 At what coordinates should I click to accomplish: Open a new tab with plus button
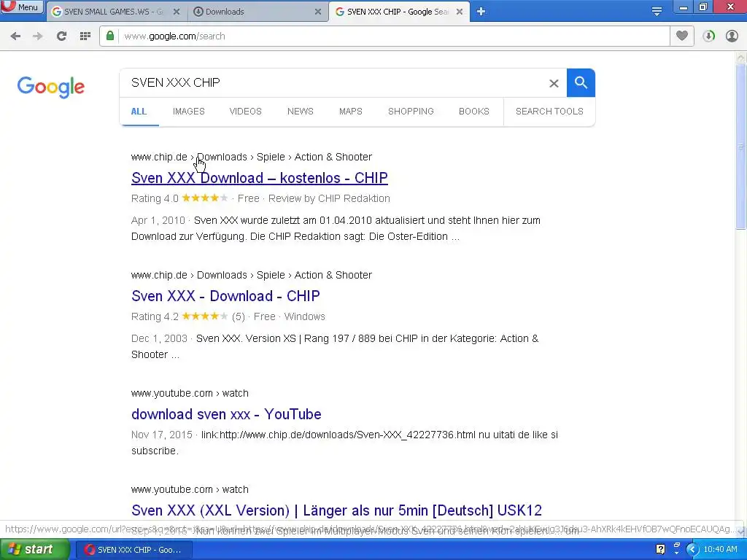(481, 12)
